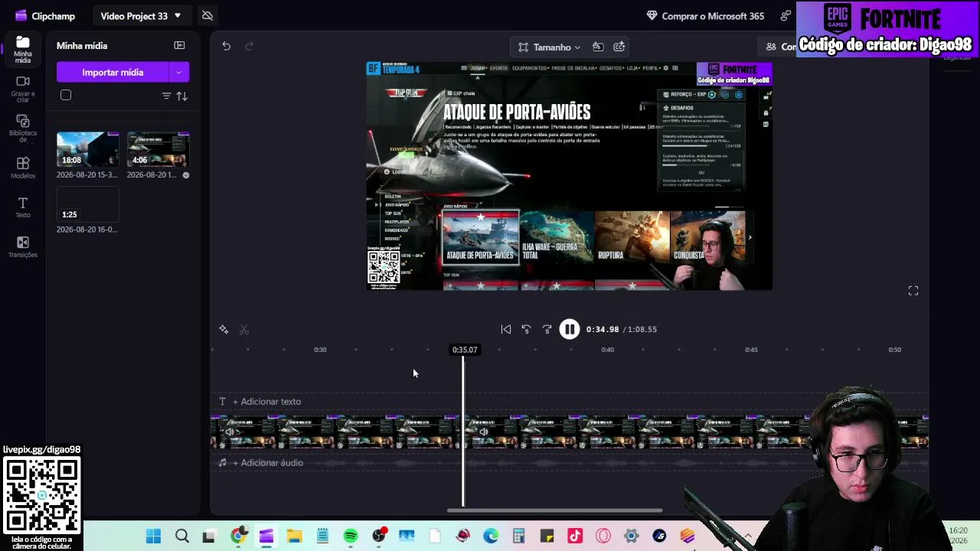Skip forward 5 seconds
Viewport: 980px width, 551px height.
click(x=547, y=329)
